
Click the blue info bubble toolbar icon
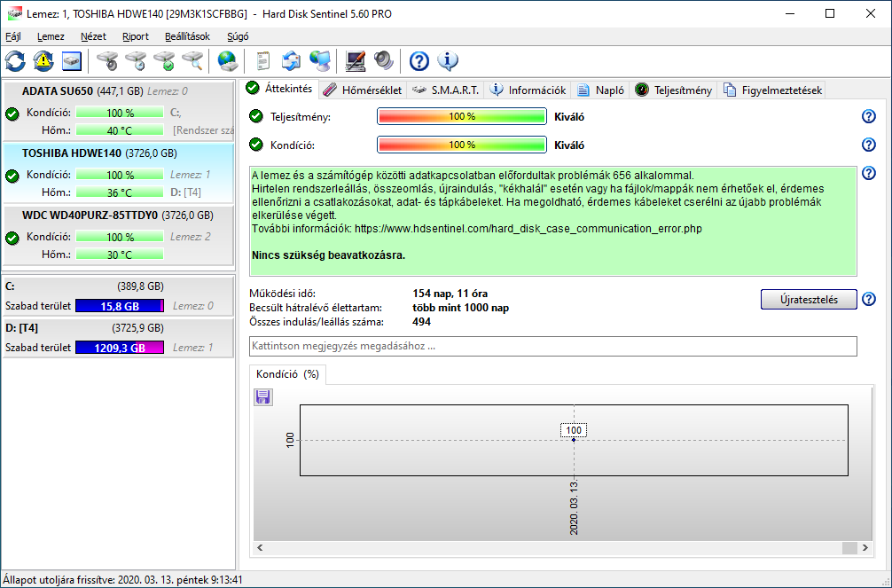448,61
